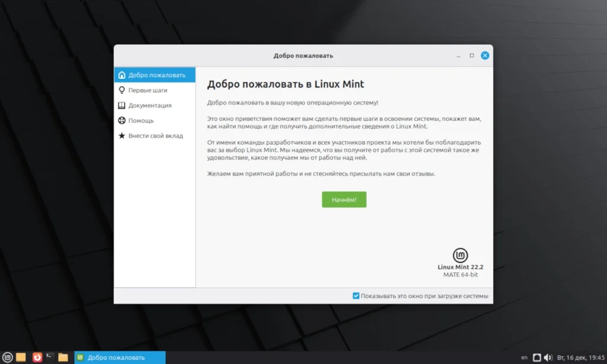The image size is (607, 364).
Task: Click the keyboard layout indicator 'en'
Action: pos(524,357)
